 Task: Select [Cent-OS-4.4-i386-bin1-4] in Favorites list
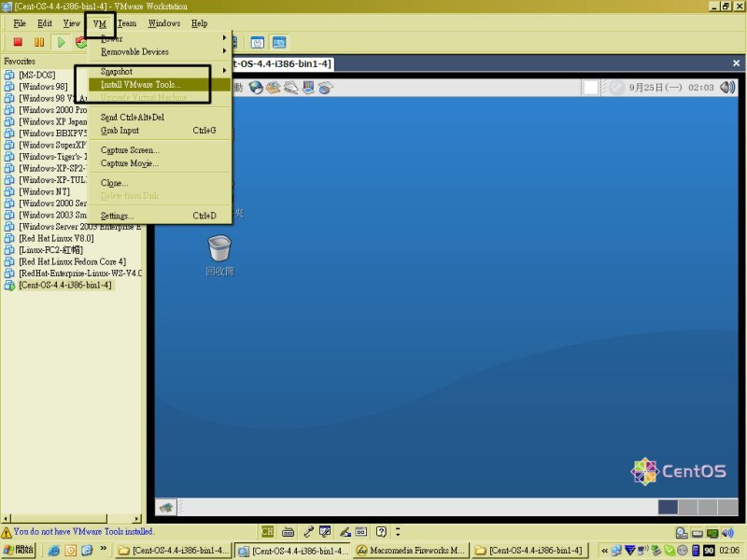coord(65,285)
